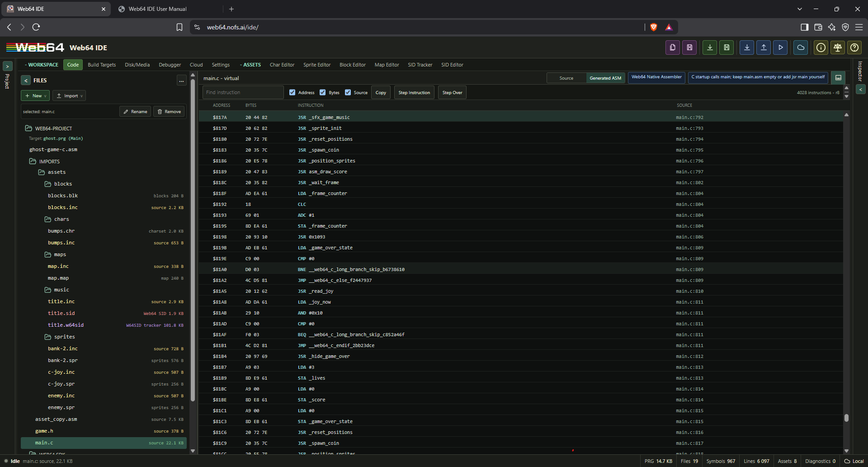The width and height of the screenshot is (868, 467).
Task: Click the Step Instruction button
Action: coord(414,92)
